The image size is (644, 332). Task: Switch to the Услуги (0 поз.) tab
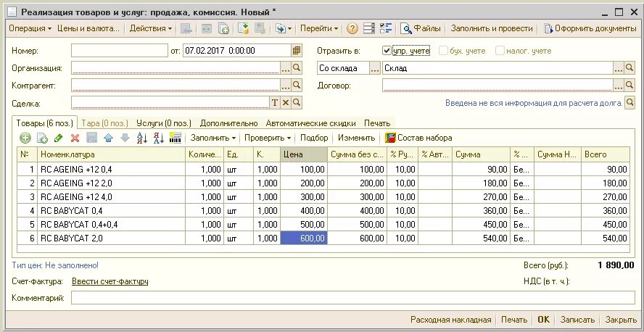coord(163,123)
